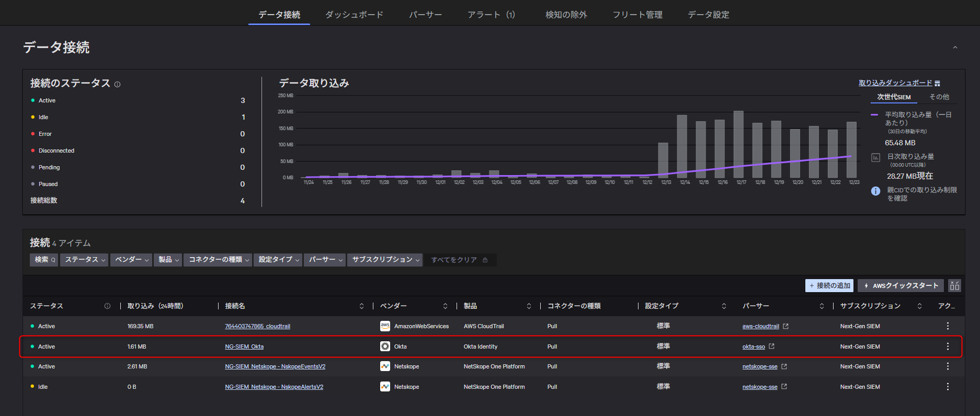Open the 検知の除外 tab
Image resolution: width=980 pixels, height=416 pixels.
point(566,15)
